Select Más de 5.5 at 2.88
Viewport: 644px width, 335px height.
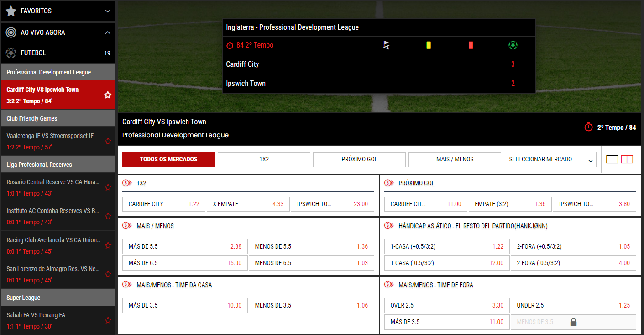pyautogui.click(x=185, y=246)
